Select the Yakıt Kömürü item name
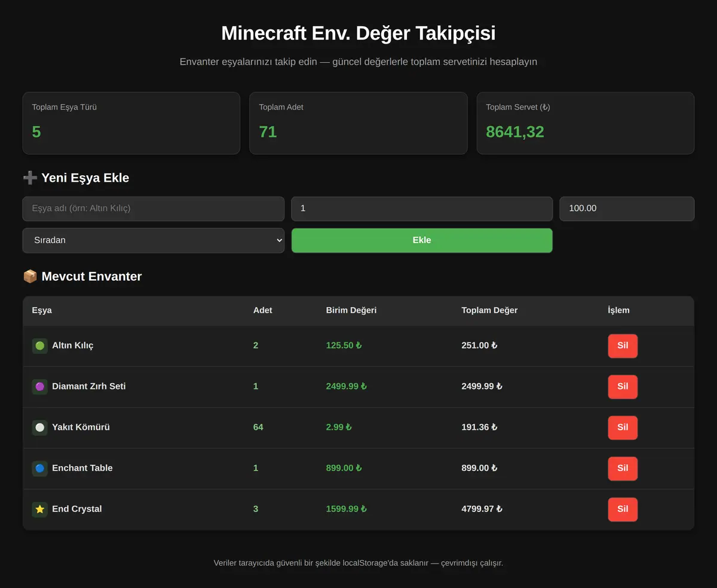This screenshot has height=588, width=717. pos(81,427)
